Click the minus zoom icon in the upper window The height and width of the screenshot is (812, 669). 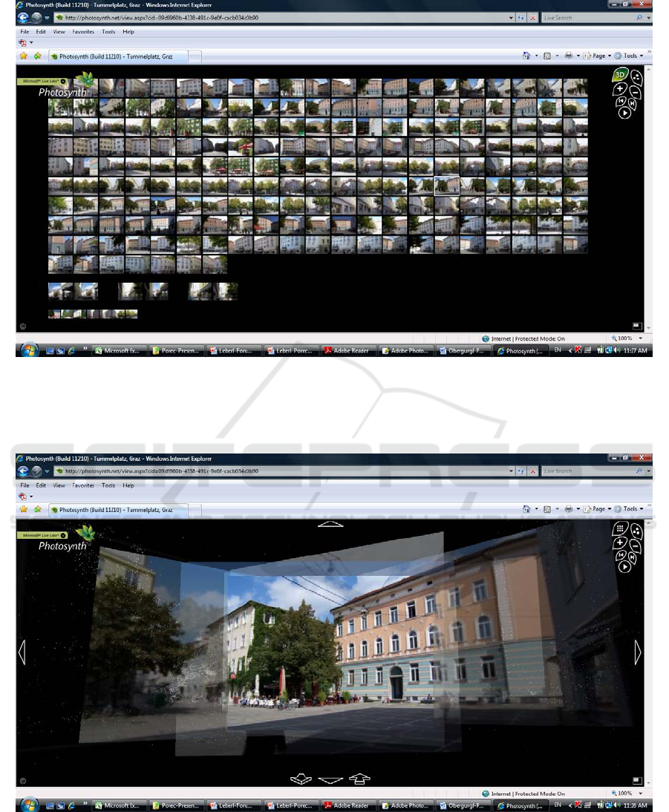click(636, 93)
